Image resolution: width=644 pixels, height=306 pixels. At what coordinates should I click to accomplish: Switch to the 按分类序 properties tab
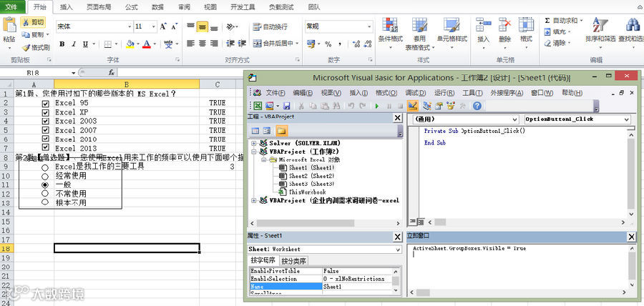[294, 261]
